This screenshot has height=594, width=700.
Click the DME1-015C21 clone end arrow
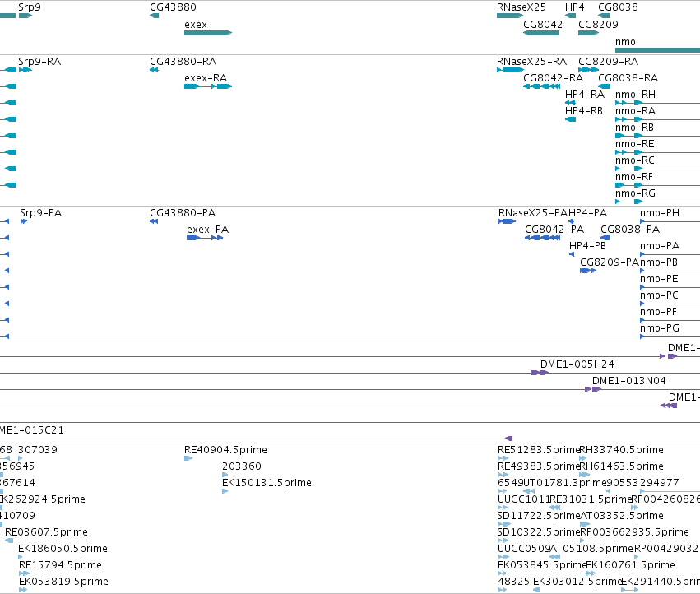pyautogui.click(x=508, y=439)
